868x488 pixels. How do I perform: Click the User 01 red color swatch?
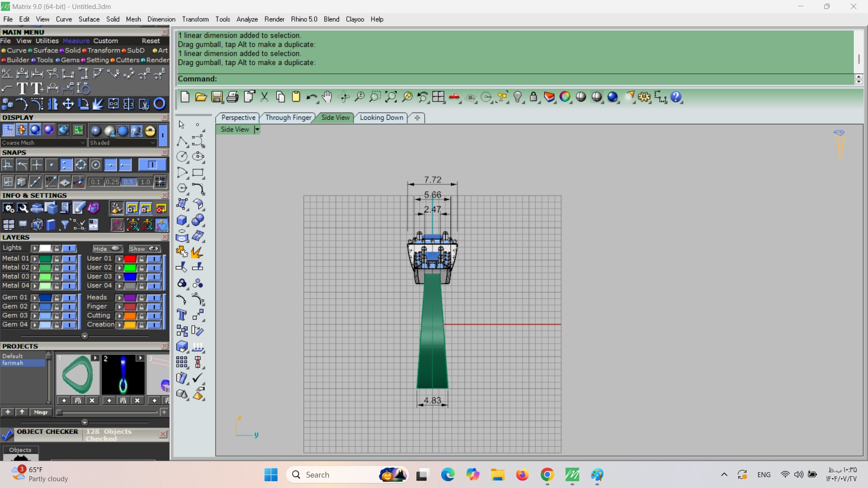pos(130,258)
